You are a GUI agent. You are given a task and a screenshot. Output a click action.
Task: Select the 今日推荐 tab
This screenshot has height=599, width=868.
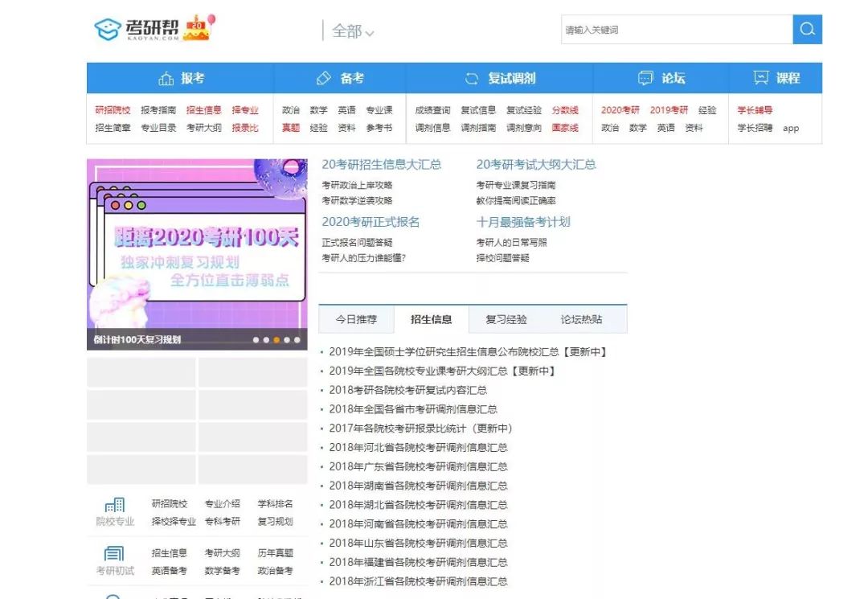coord(356,319)
